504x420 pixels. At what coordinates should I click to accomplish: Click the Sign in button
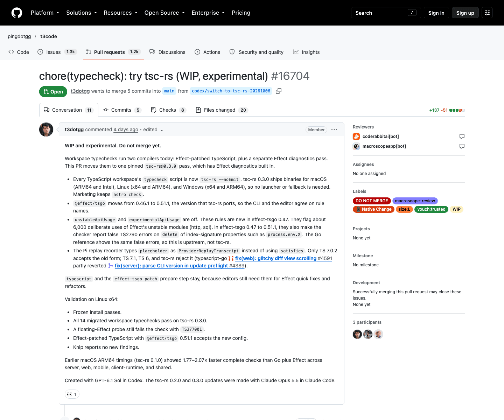(x=436, y=13)
